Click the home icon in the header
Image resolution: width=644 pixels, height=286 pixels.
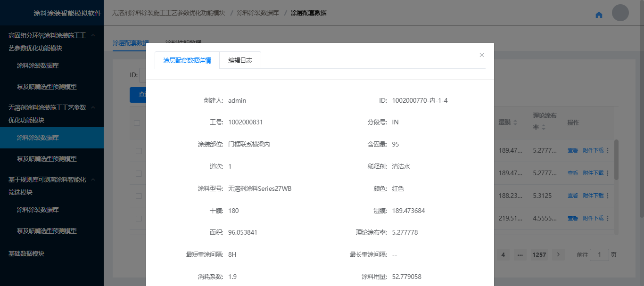pos(599,15)
